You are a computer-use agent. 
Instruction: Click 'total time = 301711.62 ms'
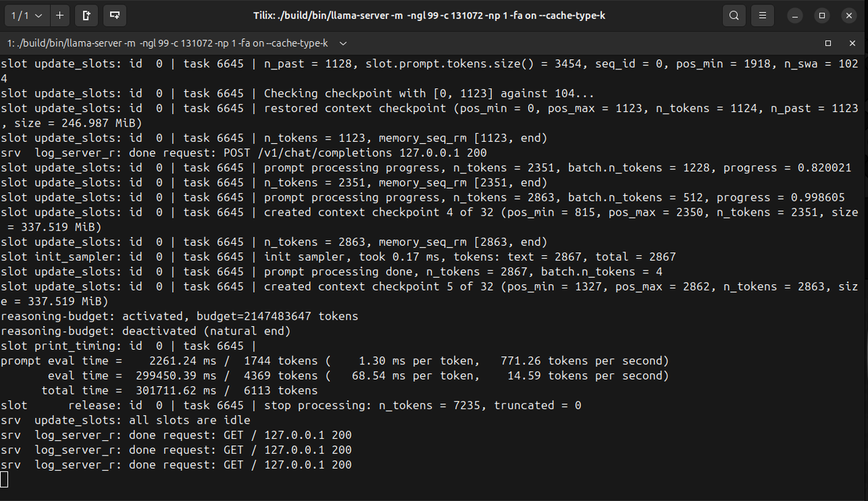pyautogui.click(x=129, y=390)
